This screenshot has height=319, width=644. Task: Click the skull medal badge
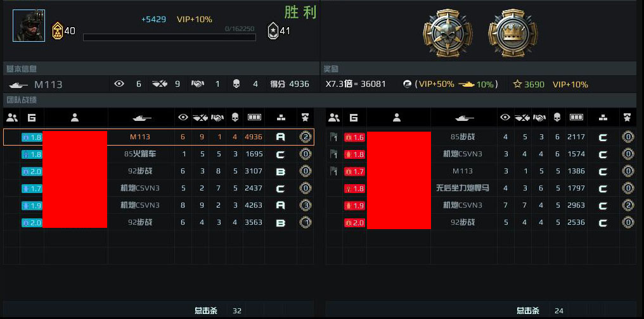coord(448,33)
